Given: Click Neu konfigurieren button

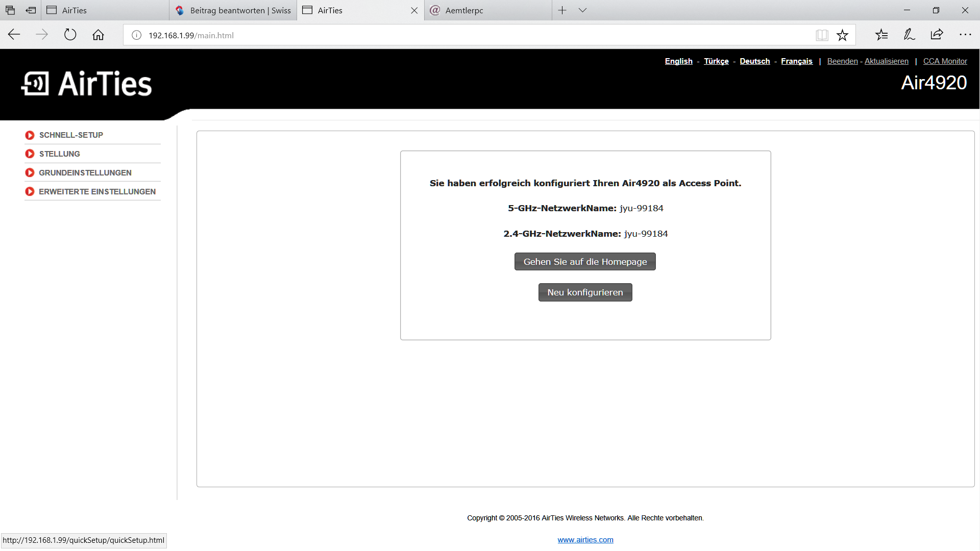Looking at the screenshot, I should pos(585,292).
